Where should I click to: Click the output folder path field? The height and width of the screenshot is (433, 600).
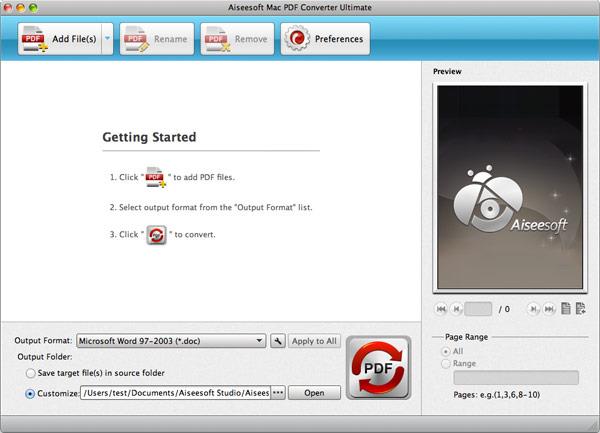(175, 393)
